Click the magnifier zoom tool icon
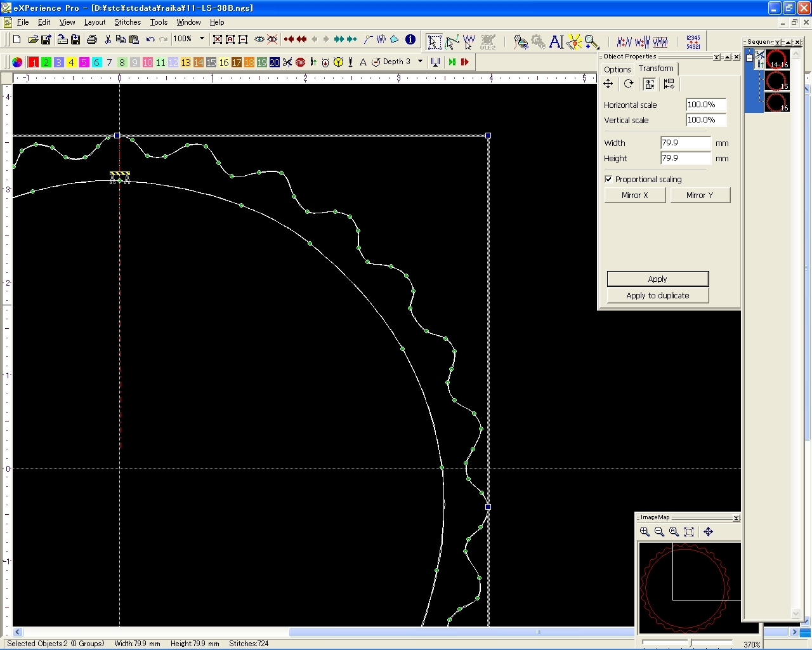The height and width of the screenshot is (650, 812). (591, 42)
